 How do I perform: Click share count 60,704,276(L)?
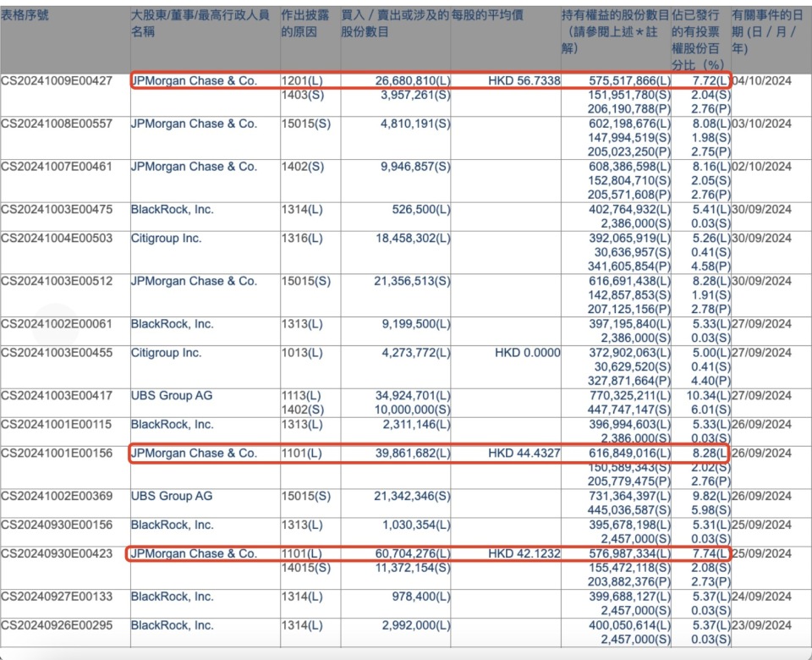coord(413,553)
